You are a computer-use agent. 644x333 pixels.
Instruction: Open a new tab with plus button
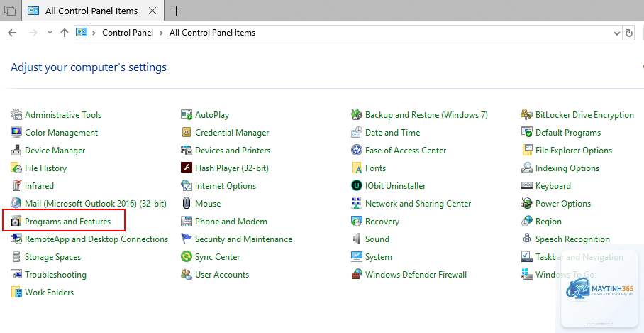point(176,11)
